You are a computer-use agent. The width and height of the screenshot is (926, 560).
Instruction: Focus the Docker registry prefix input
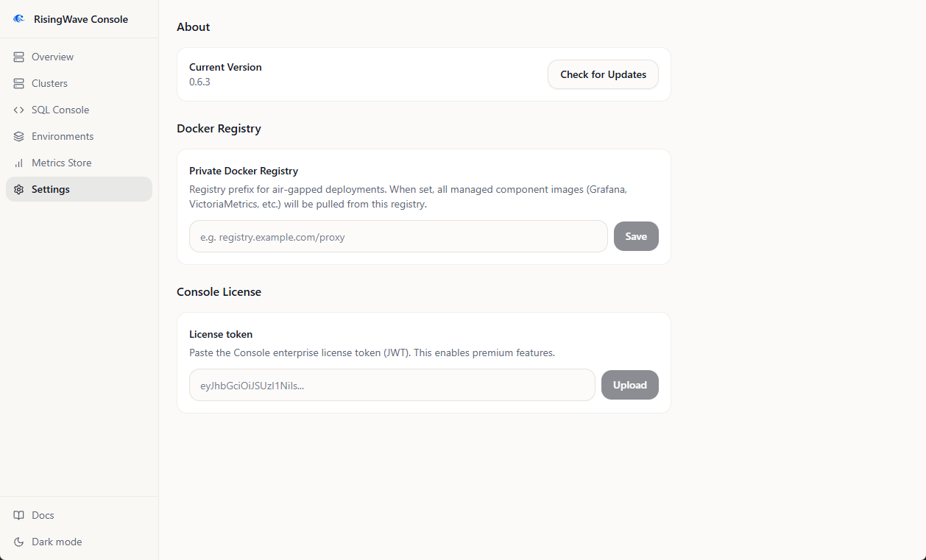pos(398,236)
